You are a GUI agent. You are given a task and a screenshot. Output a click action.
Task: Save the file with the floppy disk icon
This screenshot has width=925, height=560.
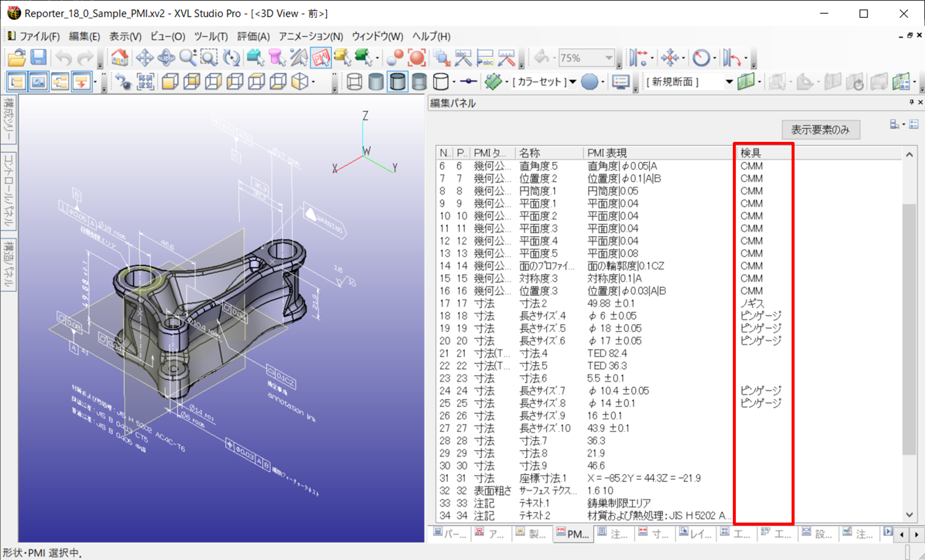coord(38,58)
